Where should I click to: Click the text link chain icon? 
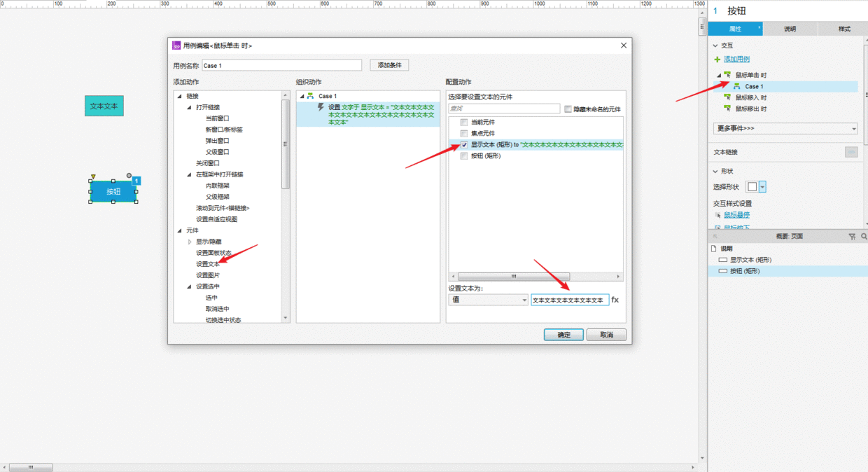851,152
